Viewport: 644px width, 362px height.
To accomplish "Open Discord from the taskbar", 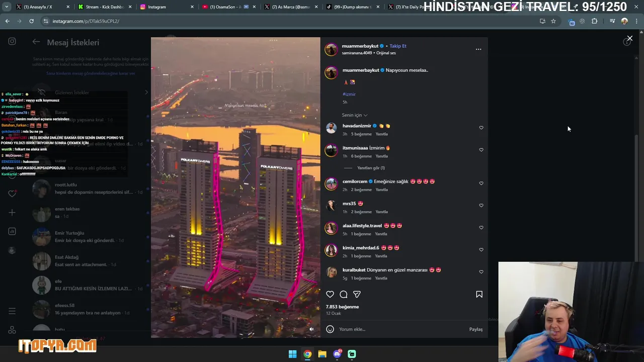I will pos(337,354).
